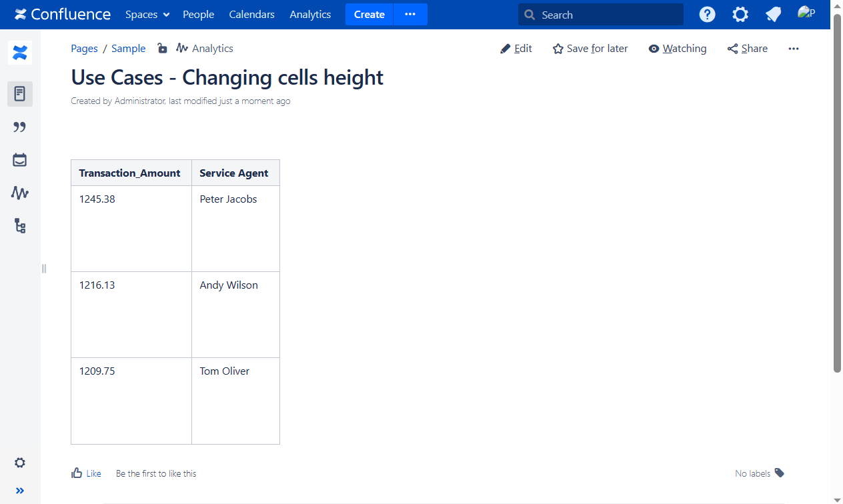The image size is (843, 504).
Task: Open the Pages icon in the sidebar
Action: (x=20, y=94)
